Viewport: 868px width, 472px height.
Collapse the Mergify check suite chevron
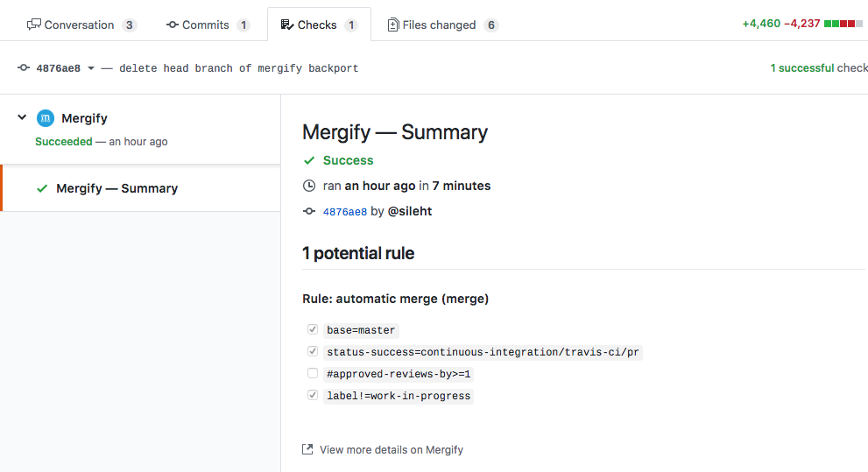[22, 117]
